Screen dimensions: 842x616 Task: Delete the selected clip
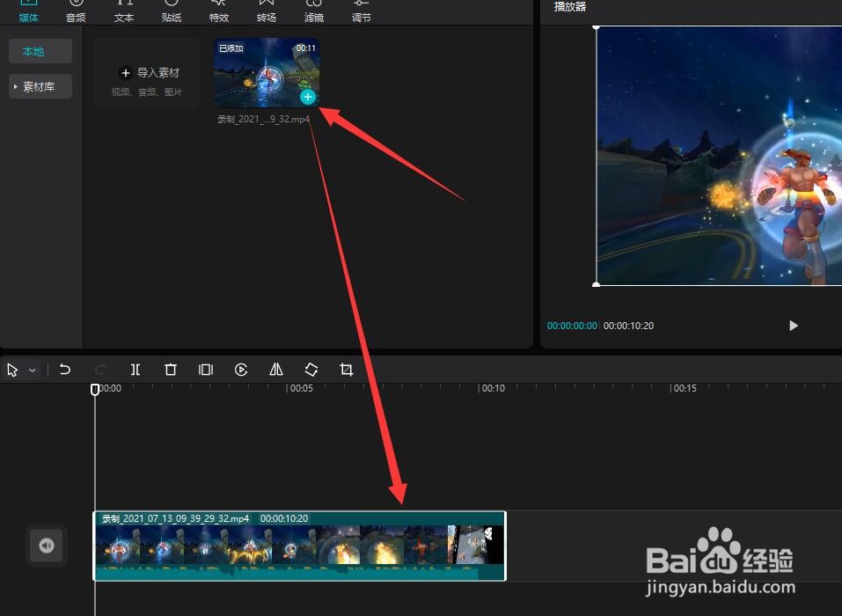click(x=171, y=370)
